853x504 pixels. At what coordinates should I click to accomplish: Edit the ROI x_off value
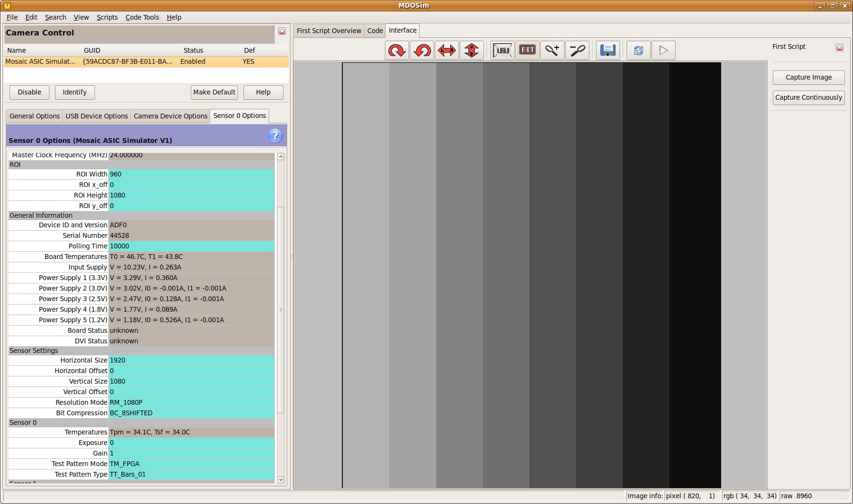[191, 185]
